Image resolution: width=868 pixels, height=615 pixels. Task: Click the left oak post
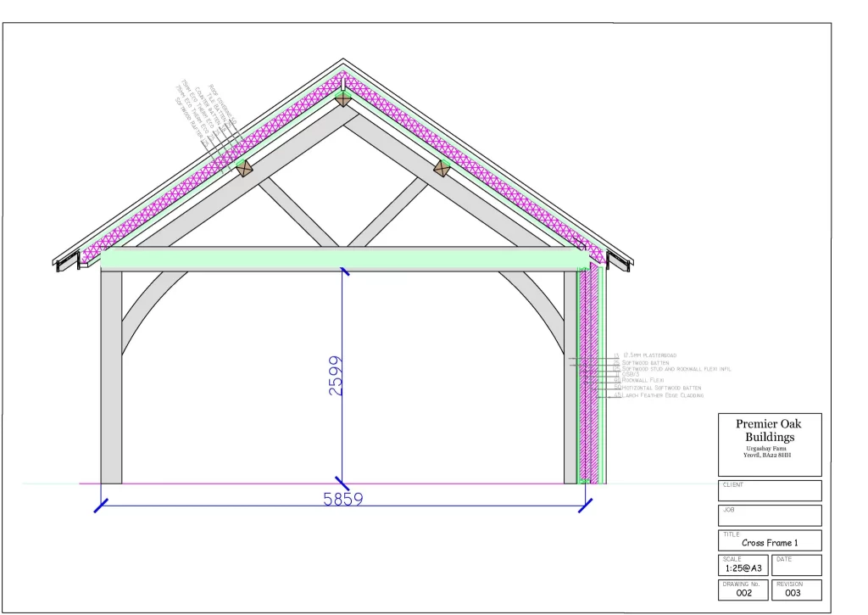coord(111,377)
